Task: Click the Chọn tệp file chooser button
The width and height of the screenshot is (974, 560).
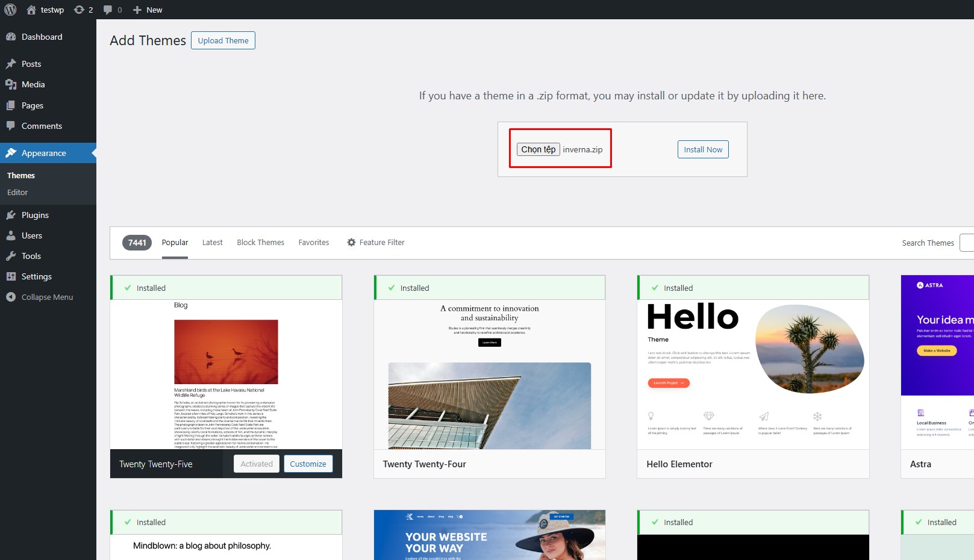Action: point(539,149)
